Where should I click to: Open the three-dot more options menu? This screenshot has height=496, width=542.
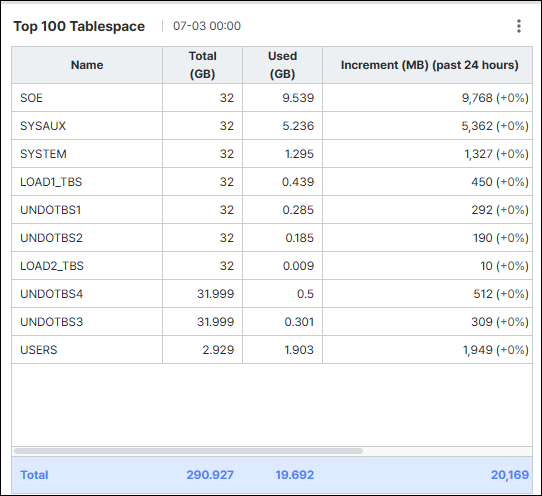(x=518, y=26)
